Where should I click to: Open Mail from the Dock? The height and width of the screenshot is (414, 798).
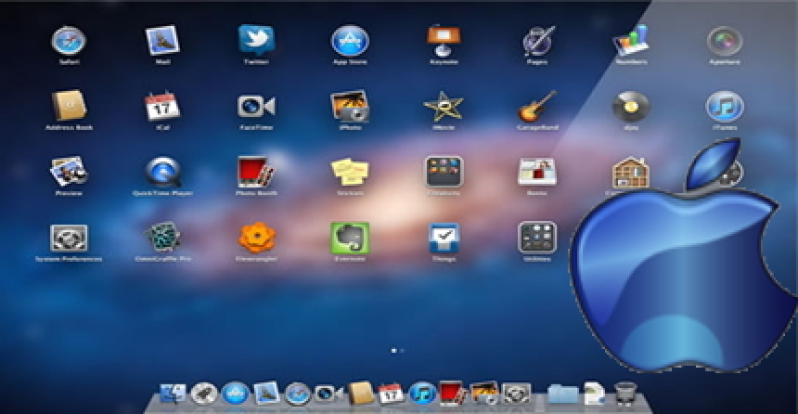267,393
